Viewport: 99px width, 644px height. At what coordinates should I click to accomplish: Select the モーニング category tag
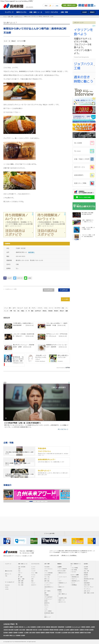[20, 308]
